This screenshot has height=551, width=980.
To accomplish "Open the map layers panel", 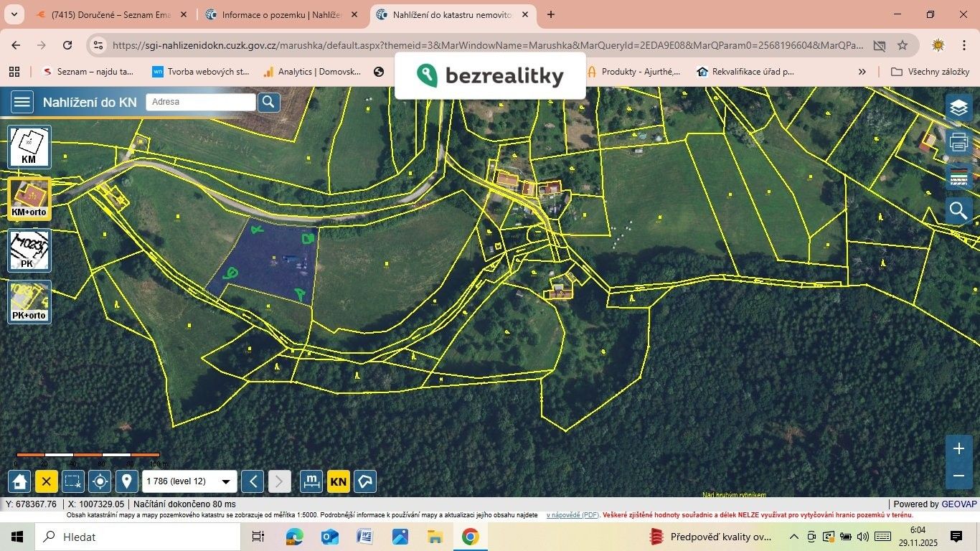I will coord(959,108).
